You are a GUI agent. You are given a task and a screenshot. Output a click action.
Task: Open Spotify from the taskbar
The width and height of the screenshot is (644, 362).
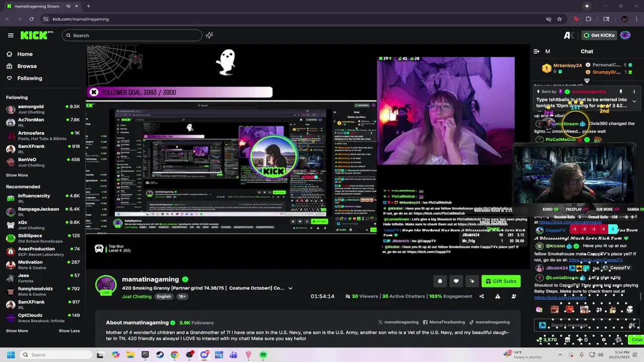pos(263,355)
